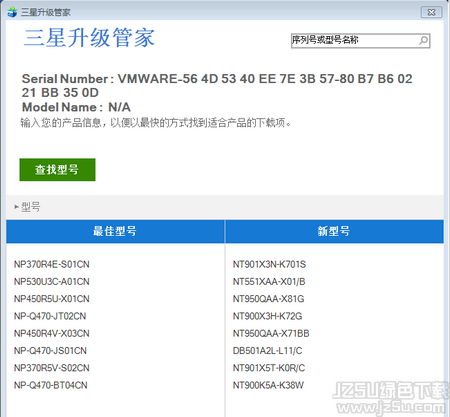Image resolution: width=450 pixels, height=417 pixels.
Task: Choose model NP530U3C-A01CN
Action: (x=52, y=282)
